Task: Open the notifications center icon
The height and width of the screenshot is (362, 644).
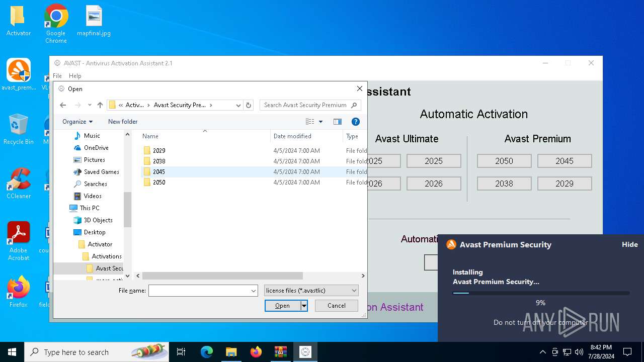Action: tap(627, 352)
